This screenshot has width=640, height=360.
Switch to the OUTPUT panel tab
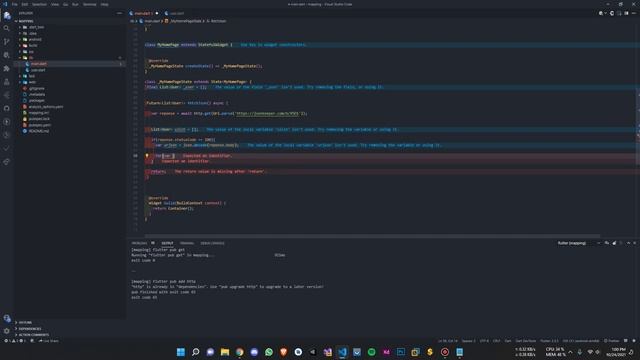(167, 243)
